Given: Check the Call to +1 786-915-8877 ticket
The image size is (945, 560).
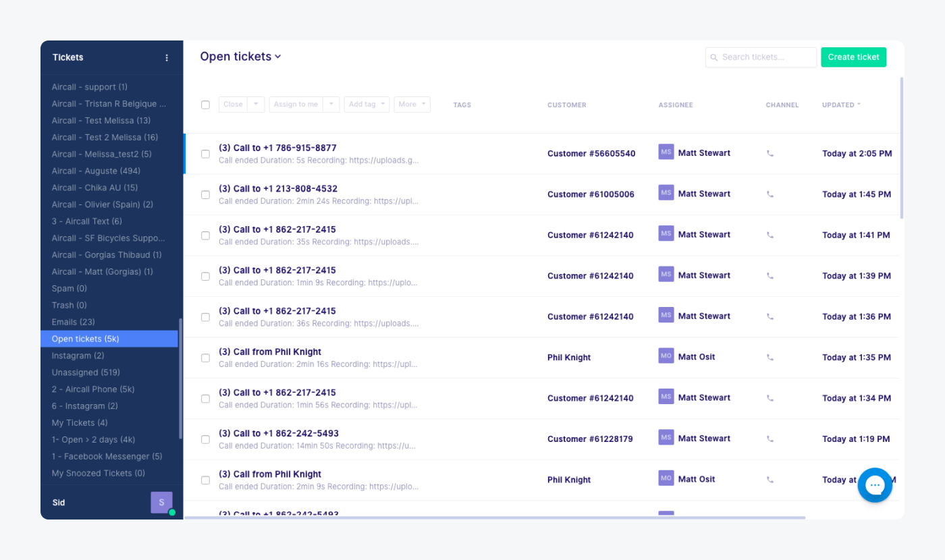Looking at the screenshot, I should (x=205, y=153).
